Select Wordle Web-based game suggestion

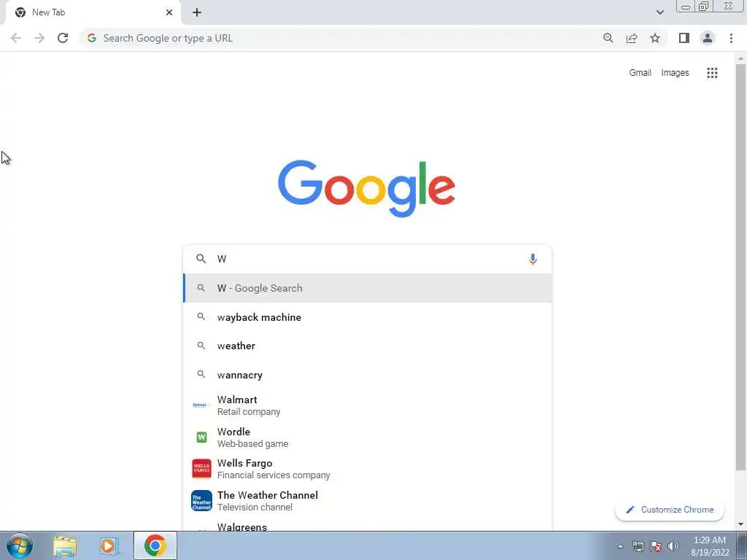[368, 437]
